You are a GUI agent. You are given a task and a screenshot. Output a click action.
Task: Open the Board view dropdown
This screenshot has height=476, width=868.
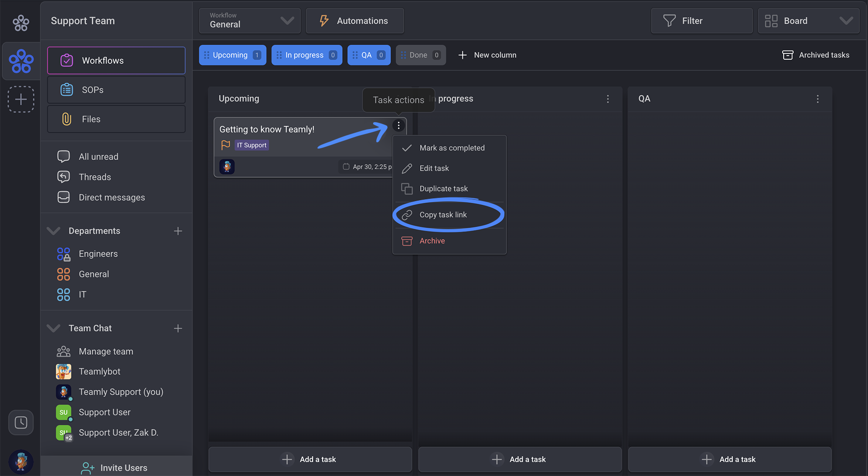[x=808, y=21]
